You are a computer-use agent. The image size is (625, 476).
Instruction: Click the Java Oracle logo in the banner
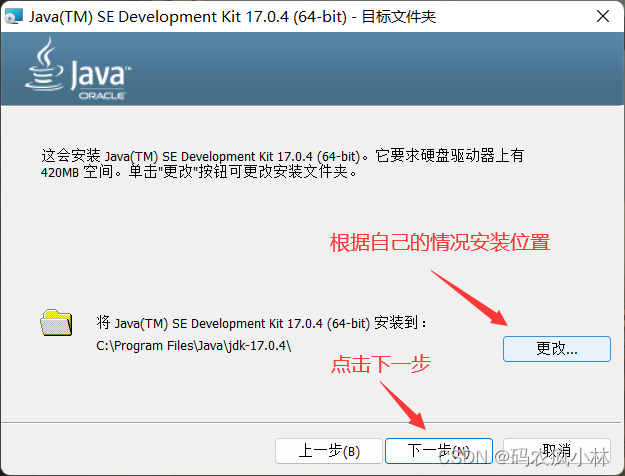pos(78,69)
